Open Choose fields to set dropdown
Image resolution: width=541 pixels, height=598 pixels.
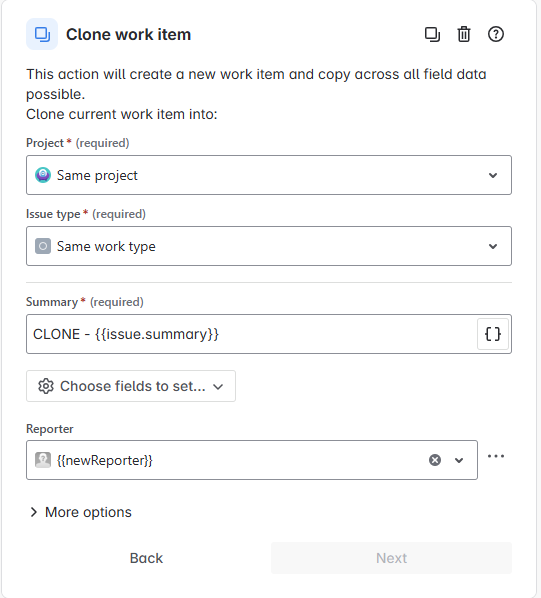[131, 386]
